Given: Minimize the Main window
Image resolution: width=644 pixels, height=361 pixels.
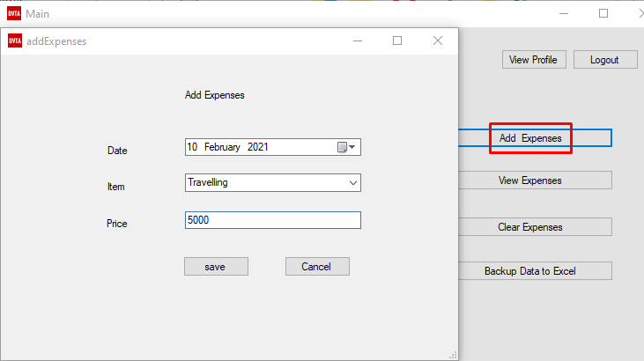Looking at the screenshot, I should pyautogui.click(x=564, y=13).
